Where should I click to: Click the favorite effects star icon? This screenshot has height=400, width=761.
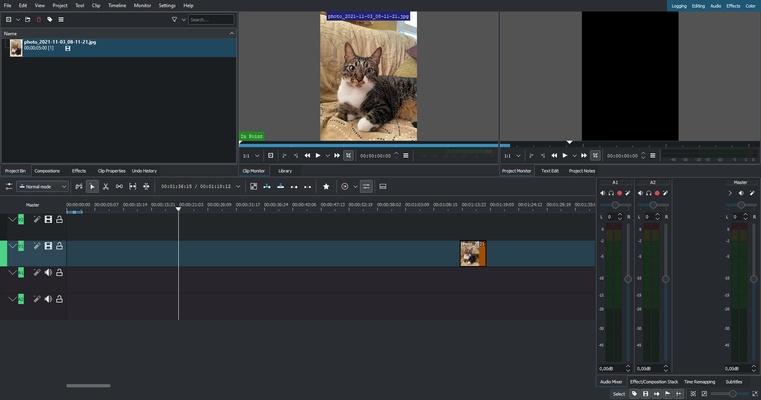326,186
